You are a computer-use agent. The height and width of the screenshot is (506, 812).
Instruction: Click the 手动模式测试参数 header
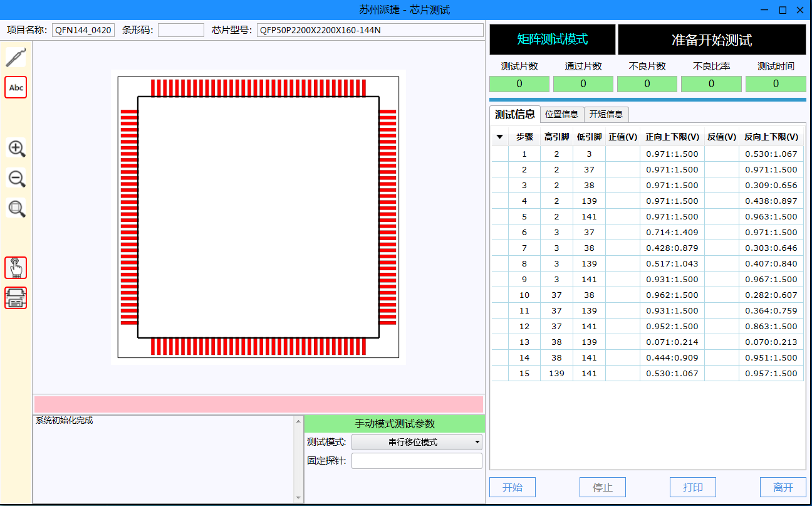[395, 423]
